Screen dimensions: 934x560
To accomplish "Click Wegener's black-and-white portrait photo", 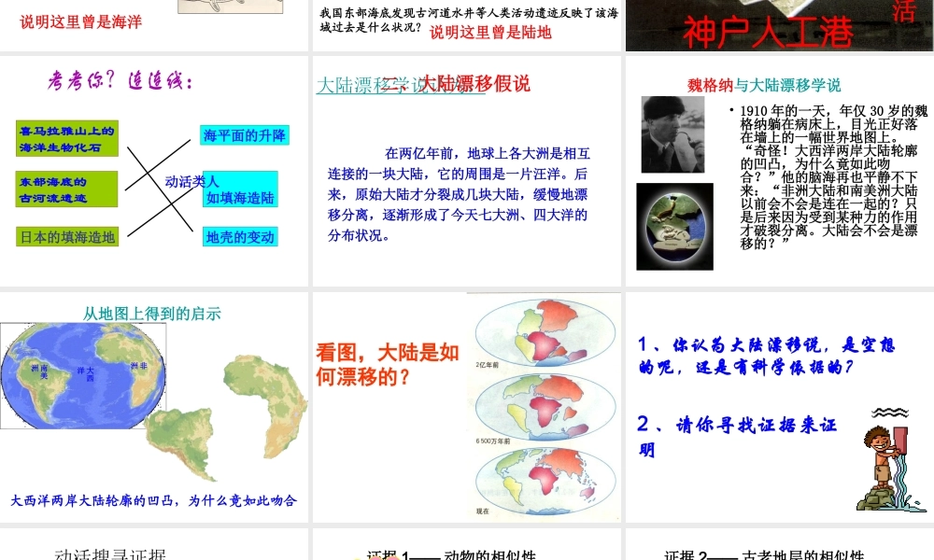I will pos(672,134).
